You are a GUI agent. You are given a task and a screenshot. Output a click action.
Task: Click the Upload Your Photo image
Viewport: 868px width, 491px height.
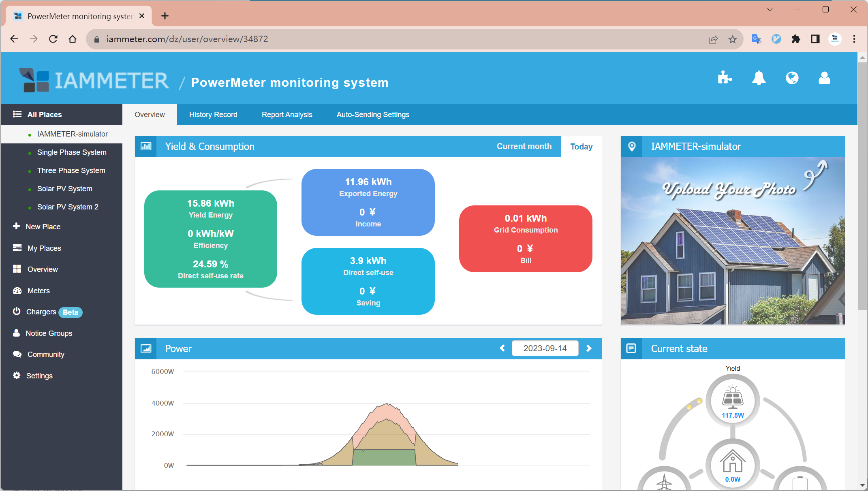click(x=733, y=241)
